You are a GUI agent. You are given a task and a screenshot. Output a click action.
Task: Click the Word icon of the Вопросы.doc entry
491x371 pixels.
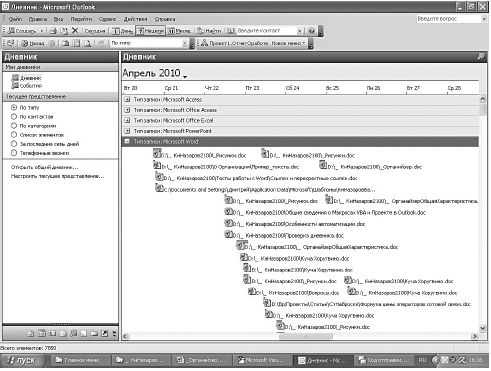(252, 291)
